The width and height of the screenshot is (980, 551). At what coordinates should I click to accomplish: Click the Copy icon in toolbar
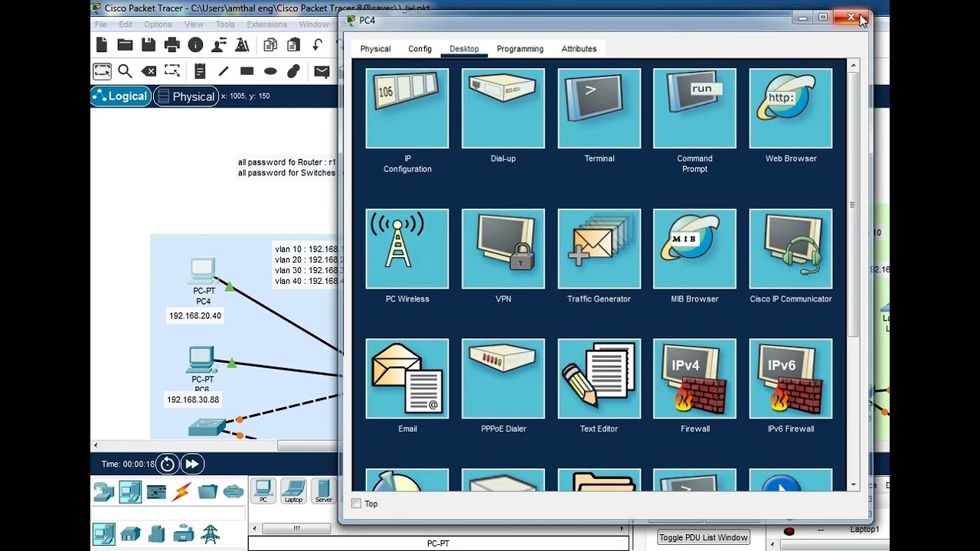270,45
